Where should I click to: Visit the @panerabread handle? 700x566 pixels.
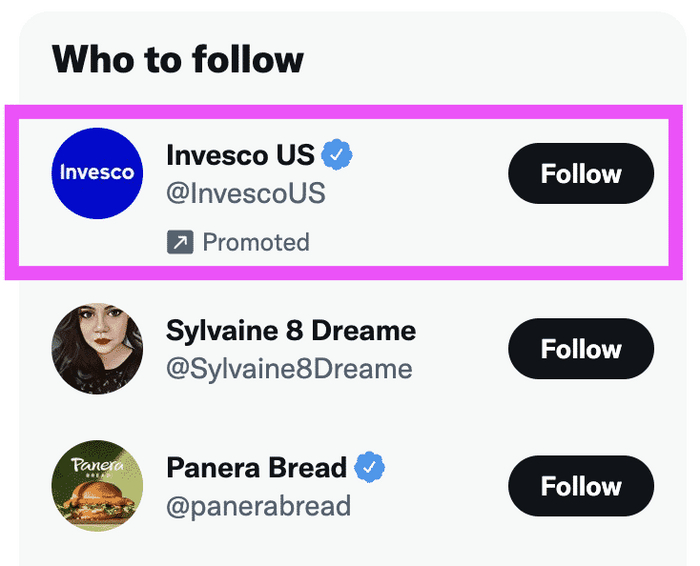[257, 505]
